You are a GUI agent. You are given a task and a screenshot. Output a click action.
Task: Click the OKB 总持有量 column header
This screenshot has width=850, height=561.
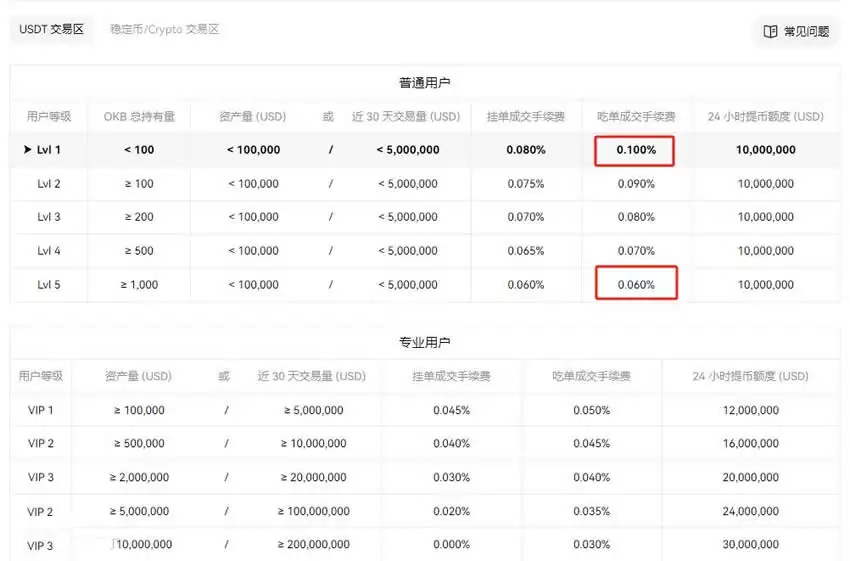tap(139, 117)
